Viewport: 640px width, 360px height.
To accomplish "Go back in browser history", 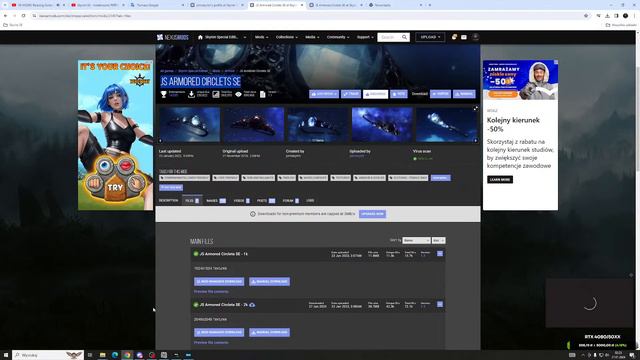I will [x=5, y=16].
